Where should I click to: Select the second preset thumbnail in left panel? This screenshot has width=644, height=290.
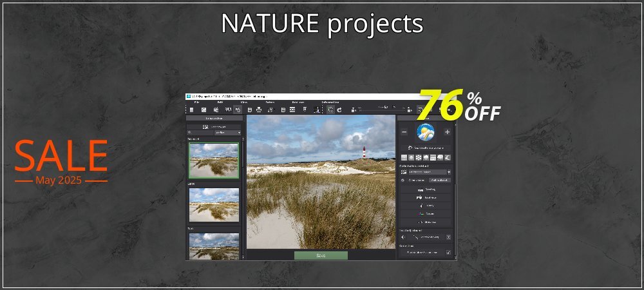214,204
